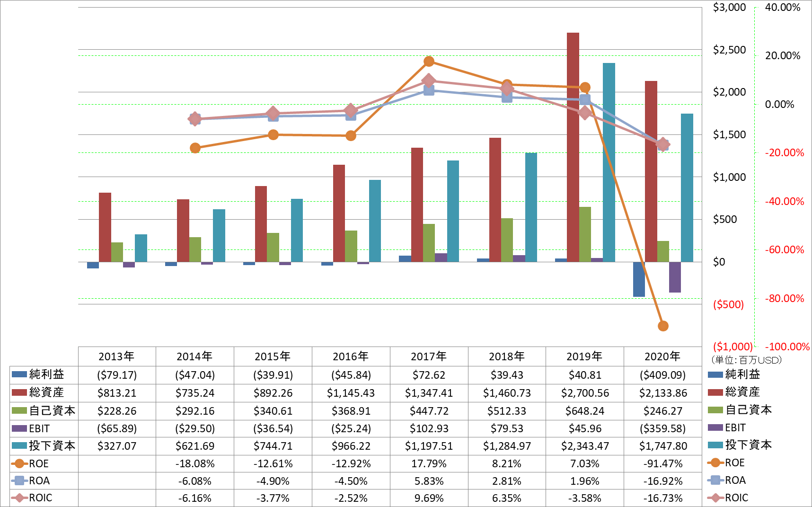Click the 0.00% percentage axis label
The image size is (812, 507).
779,104
